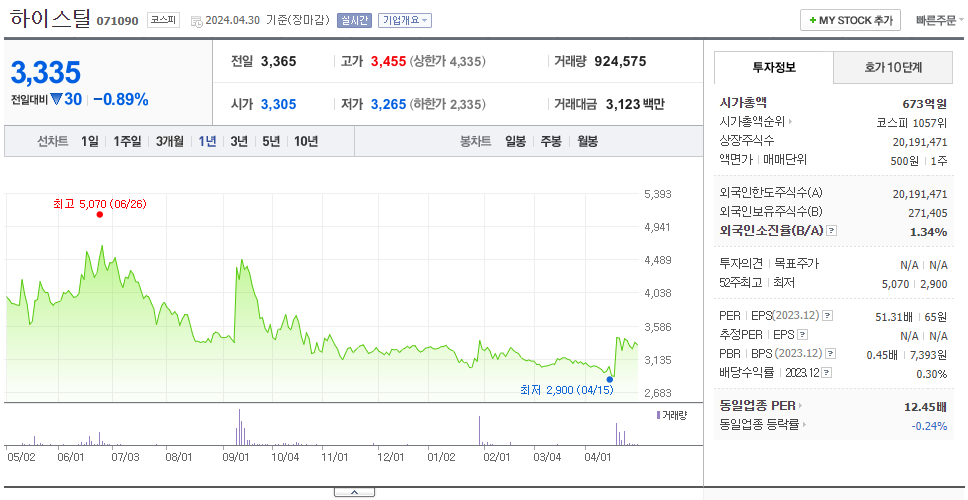The height and width of the screenshot is (500, 968).
Task: Click the 하이스틸 stock name heading
Action: pyautogui.click(x=50, y=19)
